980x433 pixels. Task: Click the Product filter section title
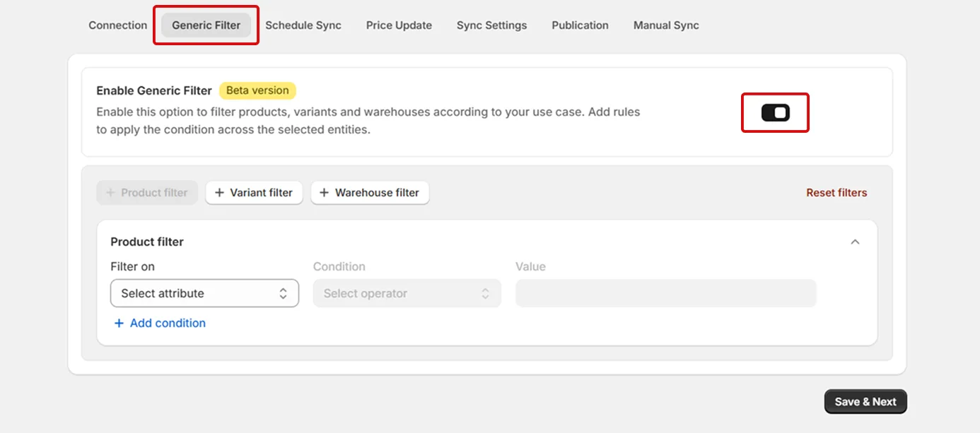(147, 242)
